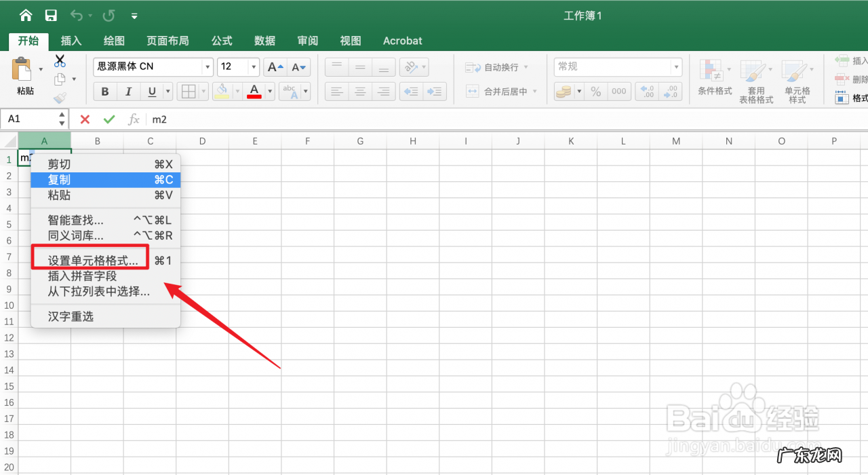Choose 设置单元格格式 from the context menu

point(89,257)
